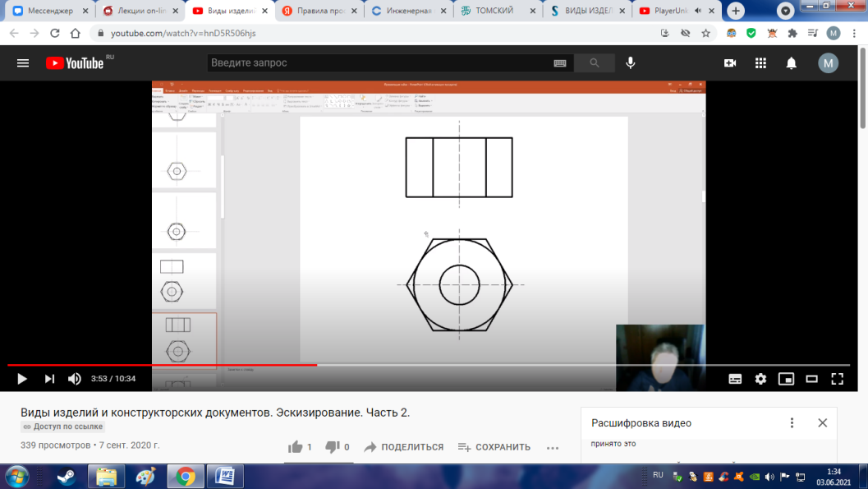This screenshot has width=868, height=489.
Task: Open the notifications bell
Action: coord(792,63)
